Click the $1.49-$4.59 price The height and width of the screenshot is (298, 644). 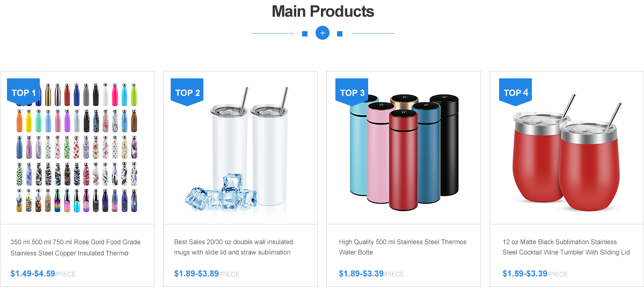(x=33, y=273)
